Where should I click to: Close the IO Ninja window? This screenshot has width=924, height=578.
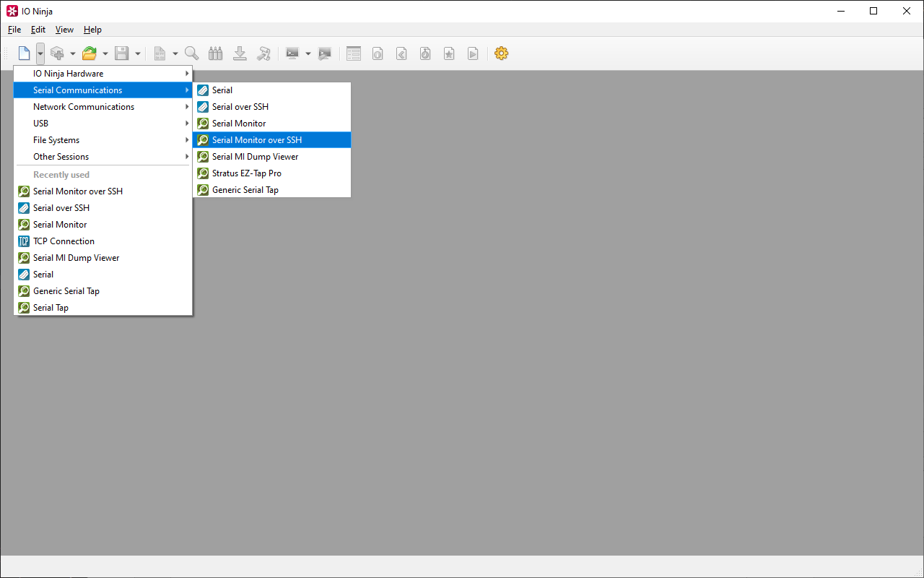907,11
